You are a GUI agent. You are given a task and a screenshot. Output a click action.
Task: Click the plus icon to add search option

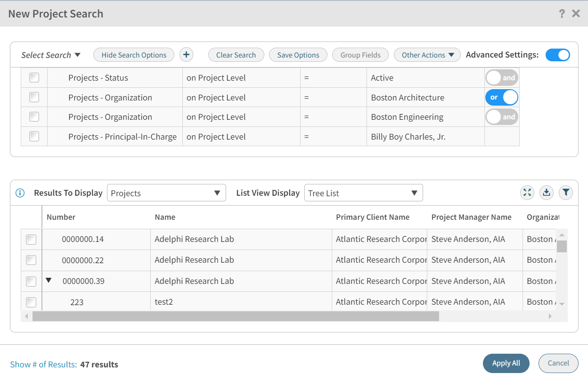click(186, 55)
